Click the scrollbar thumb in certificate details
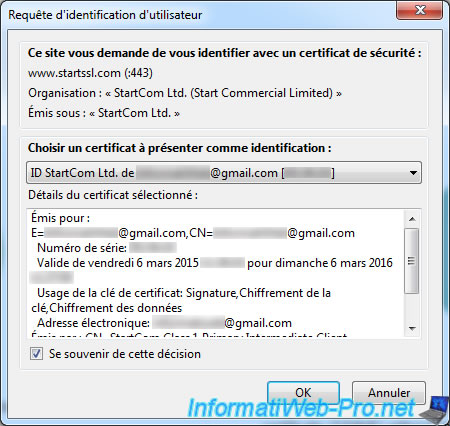450x426 pixels. coord(412,261)
